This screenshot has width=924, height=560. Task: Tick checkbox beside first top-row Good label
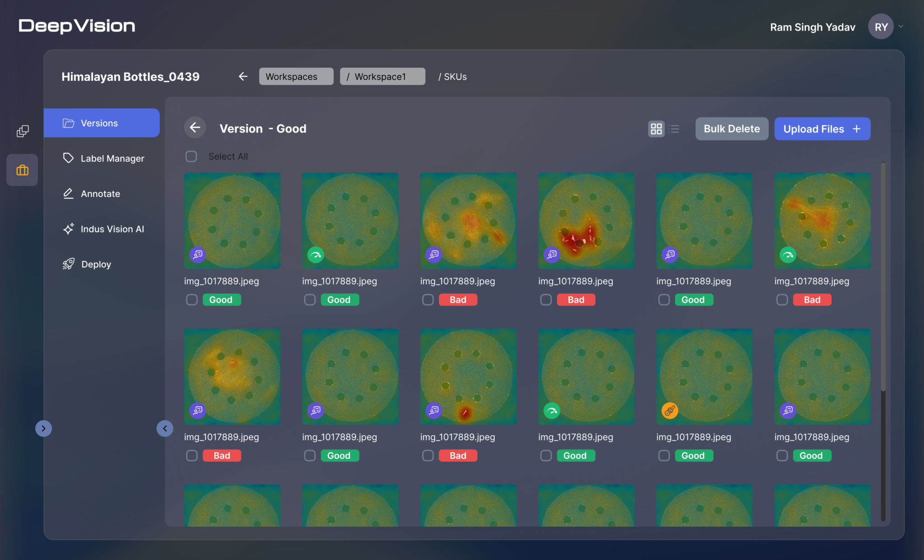192,300
